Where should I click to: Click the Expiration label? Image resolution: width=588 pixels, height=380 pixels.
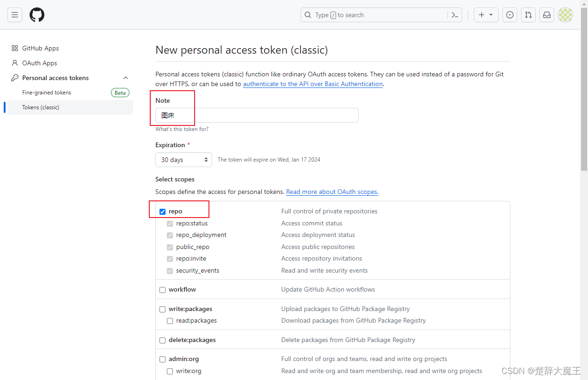coord(170,145)
